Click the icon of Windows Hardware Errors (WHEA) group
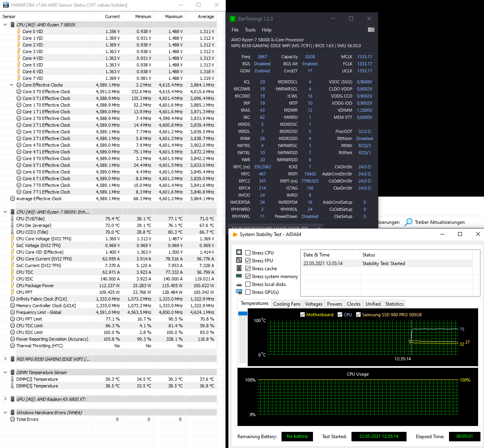The image size is (484, 448). tap(13, 412)
